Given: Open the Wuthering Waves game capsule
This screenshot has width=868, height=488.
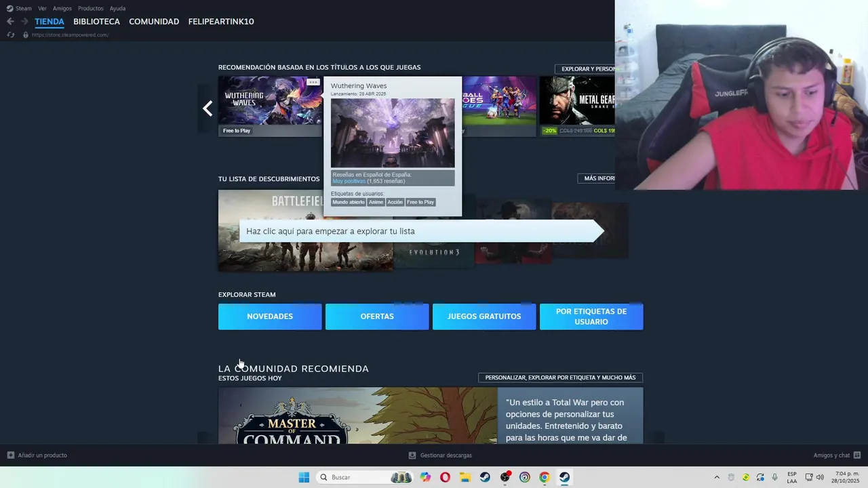Looking at the screenshot, I should [270, 106].
